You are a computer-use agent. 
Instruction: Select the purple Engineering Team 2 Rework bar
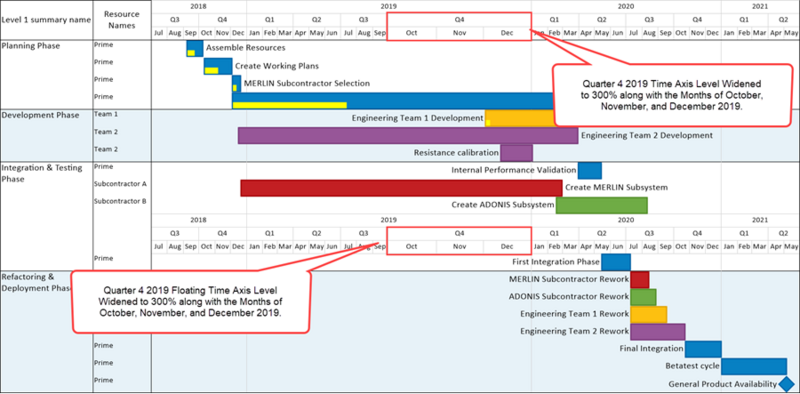coord(658,332)
